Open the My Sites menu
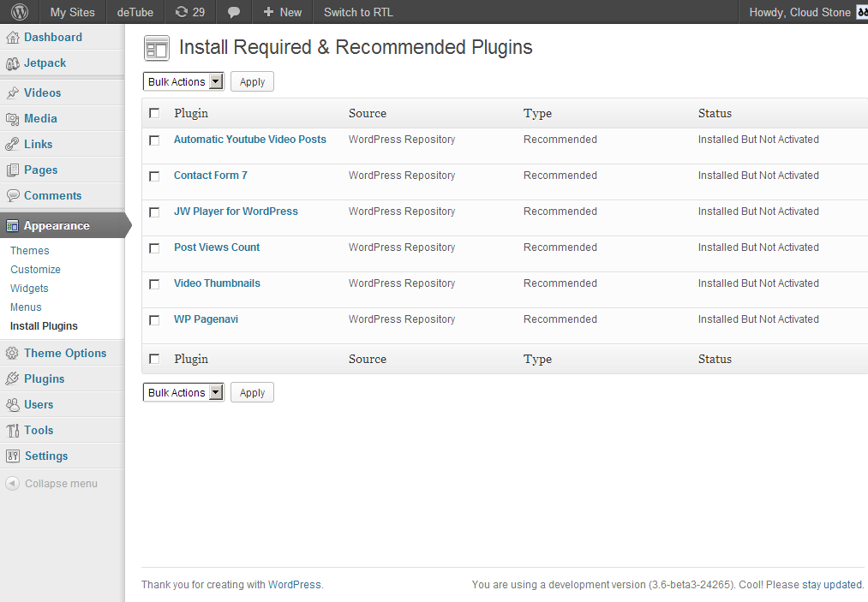Screen dimensions: 868x602 (x=73, y=12)
